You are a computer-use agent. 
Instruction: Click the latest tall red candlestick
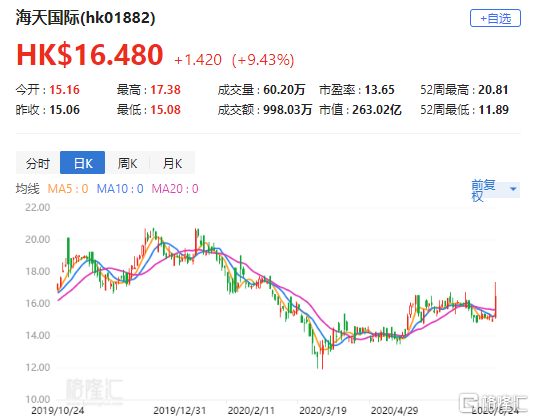496,300
